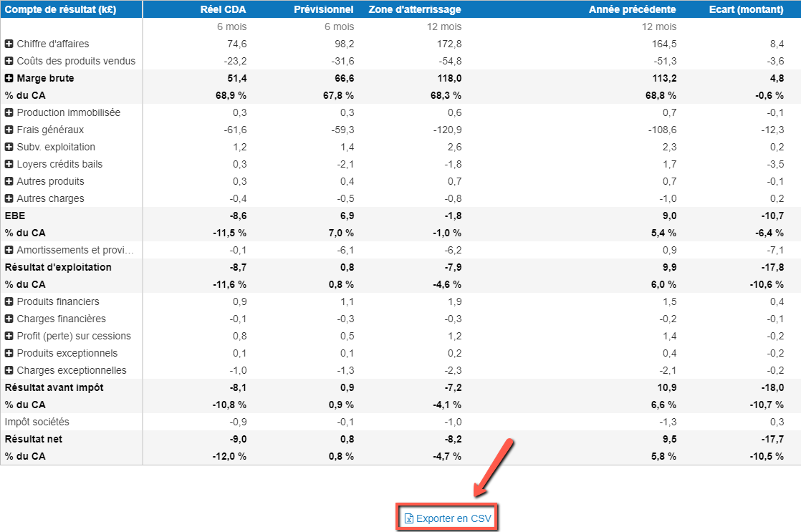Click Frais généraux ecart -12,3
The width and height of the screenshot is (801, 532).
click(x=772, y=130)
